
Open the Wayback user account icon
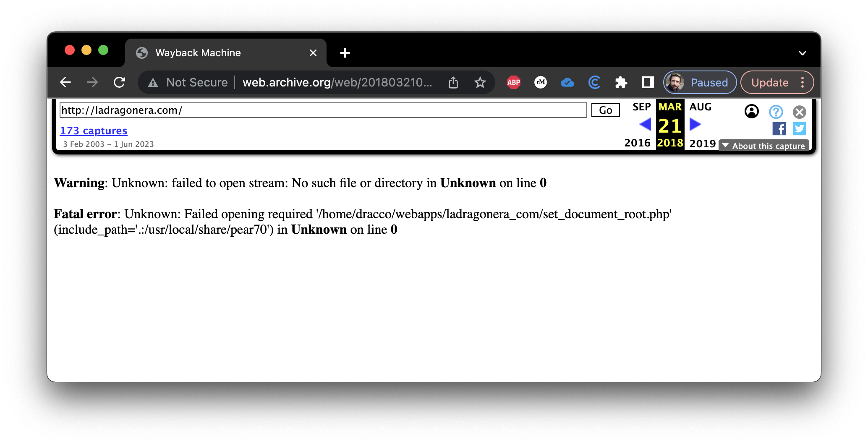[x=751, y=112]
